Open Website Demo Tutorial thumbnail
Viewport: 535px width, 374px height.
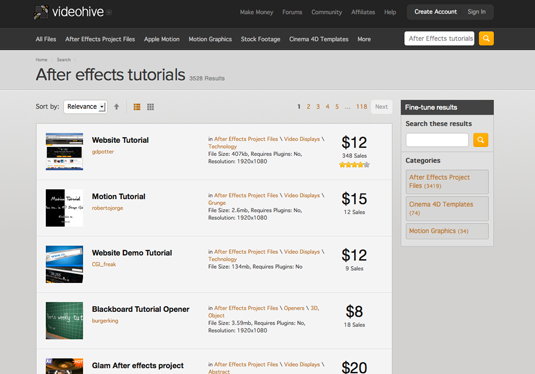64,264
